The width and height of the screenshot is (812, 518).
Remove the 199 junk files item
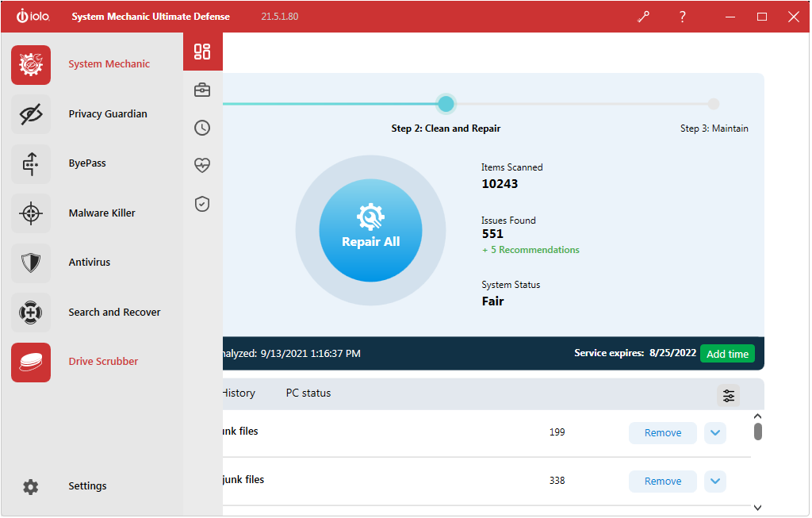[x=662, y=433]
